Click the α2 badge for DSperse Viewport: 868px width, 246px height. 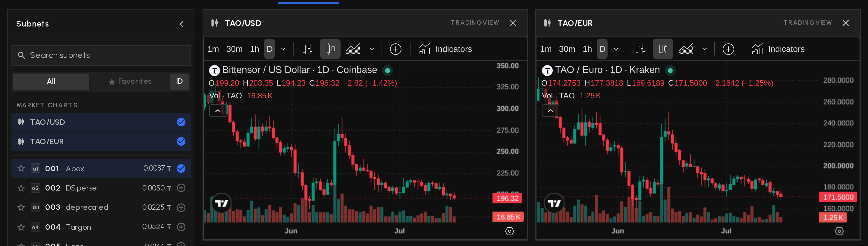point(35,188)
